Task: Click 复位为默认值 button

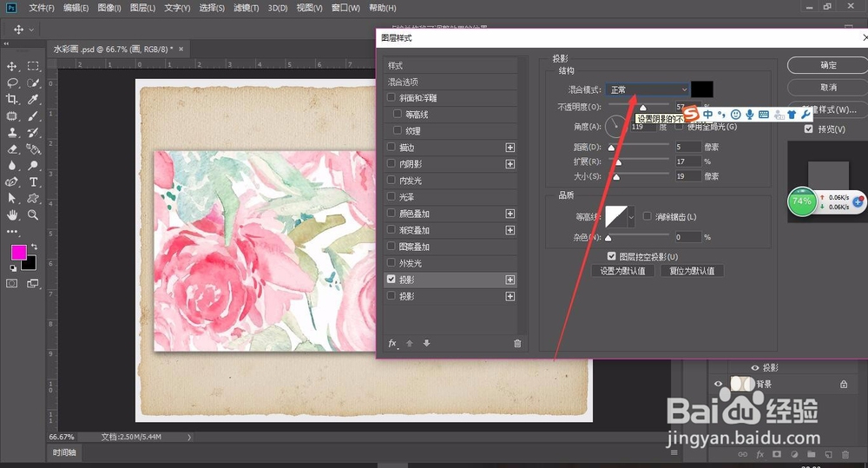Action: 692,271
